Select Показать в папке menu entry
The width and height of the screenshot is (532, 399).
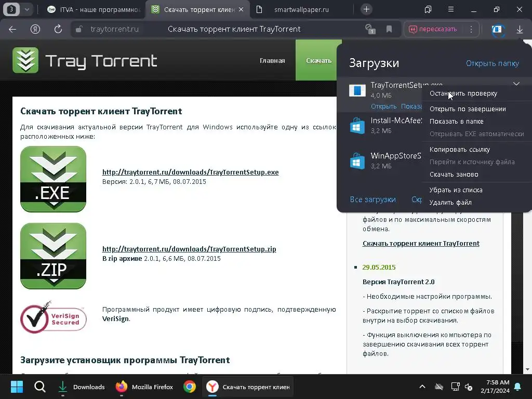477,122
